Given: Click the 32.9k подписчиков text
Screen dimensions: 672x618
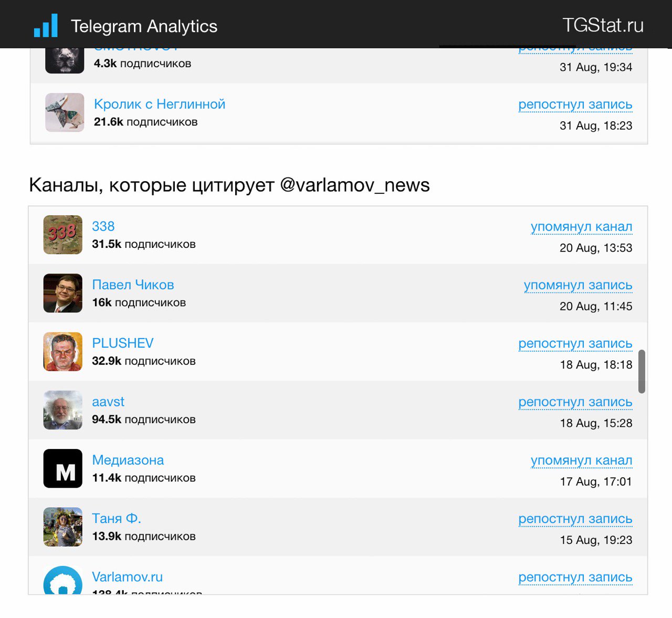Looking at the screenshot, I should click(x=144, y=361).
